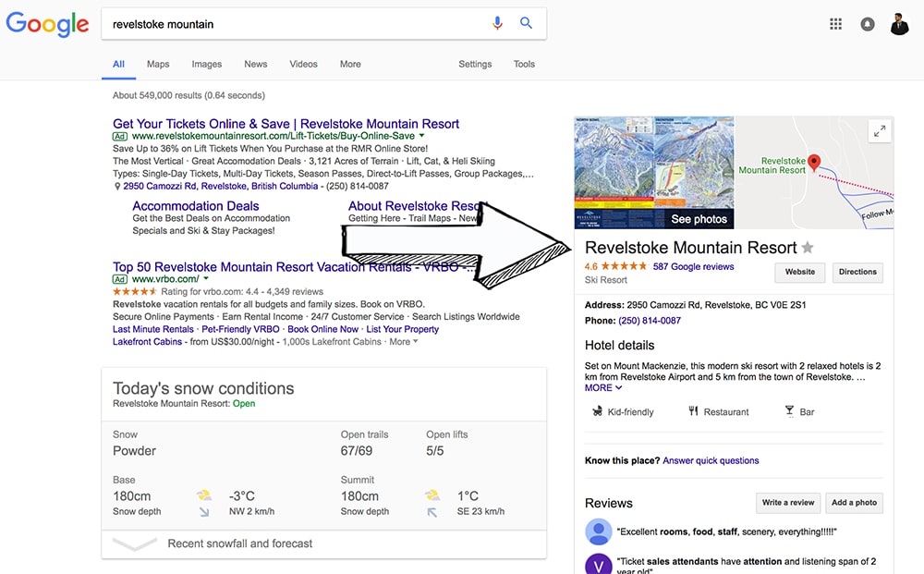Open Book Online Now link

coord(322,329)
